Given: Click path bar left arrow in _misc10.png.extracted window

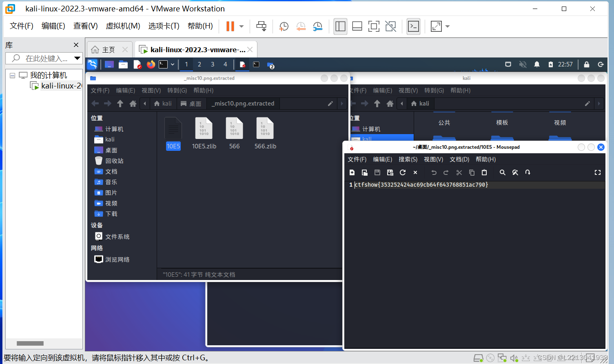Looking at the screenshot, I should click(145, 104).
